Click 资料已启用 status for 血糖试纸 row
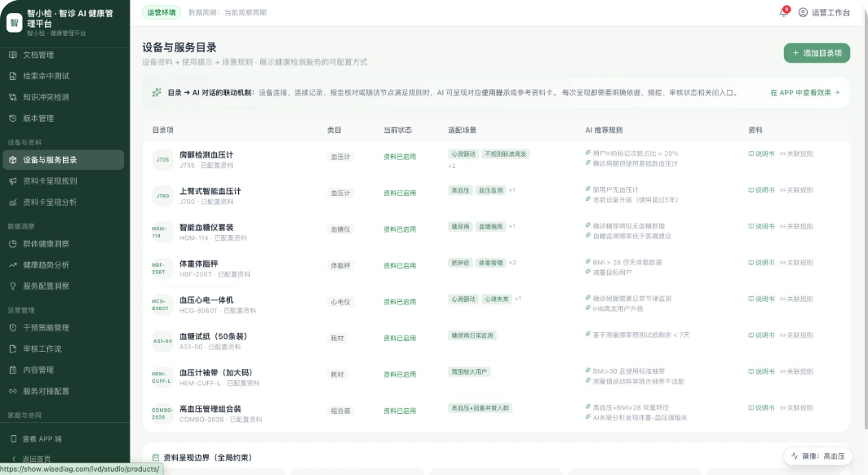 coord(400,338)
